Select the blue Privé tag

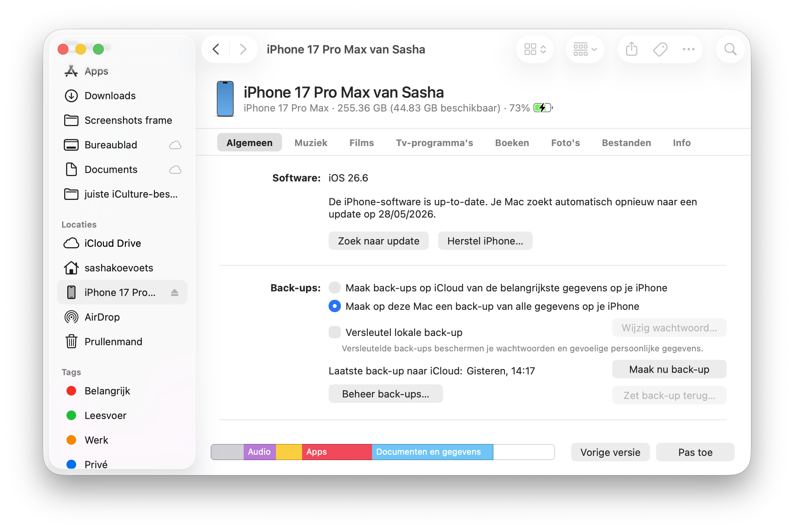click(122, 464)
